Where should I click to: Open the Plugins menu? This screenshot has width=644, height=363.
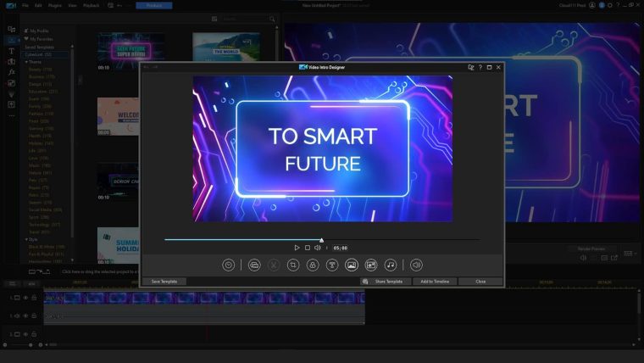(54, 6)
